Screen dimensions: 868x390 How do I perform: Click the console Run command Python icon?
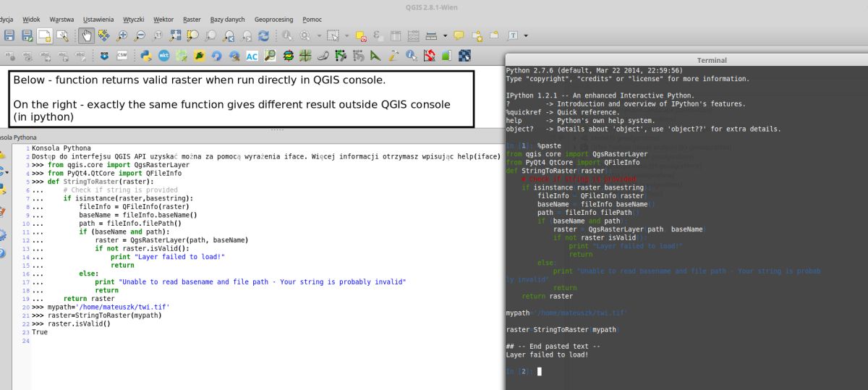[x=2, y=190]
